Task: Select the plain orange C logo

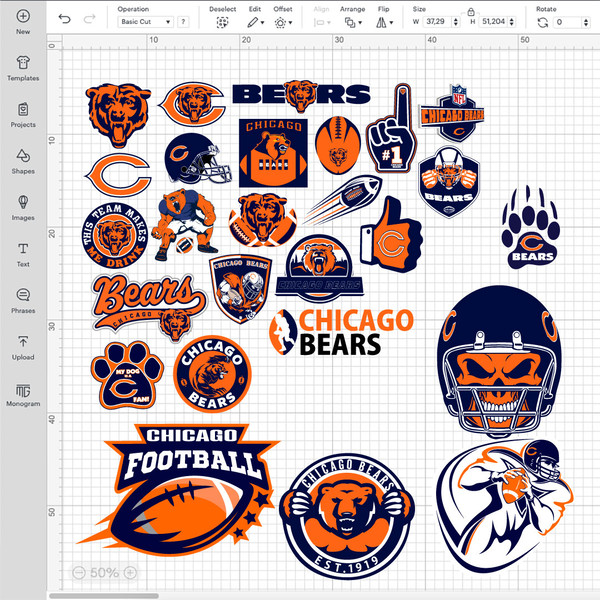Action: [118, 175]
